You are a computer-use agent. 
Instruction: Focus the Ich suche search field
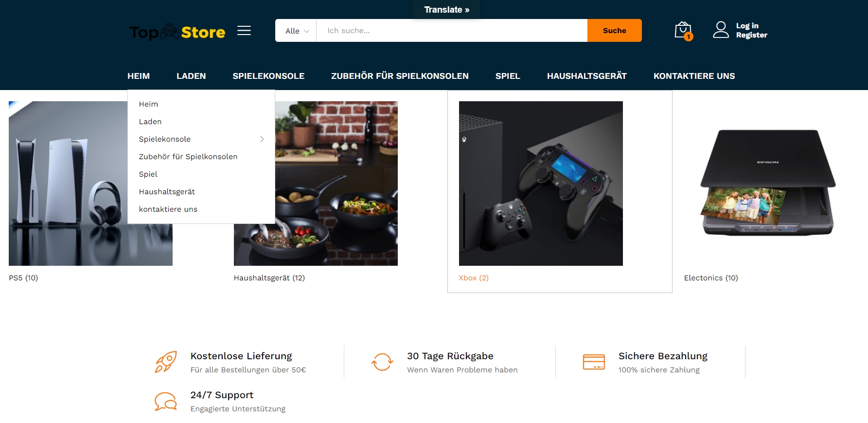452,31
